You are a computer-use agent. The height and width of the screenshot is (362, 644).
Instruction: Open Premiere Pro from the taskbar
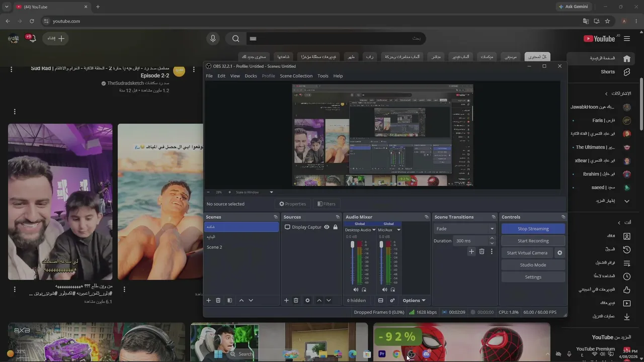point(382,354)
